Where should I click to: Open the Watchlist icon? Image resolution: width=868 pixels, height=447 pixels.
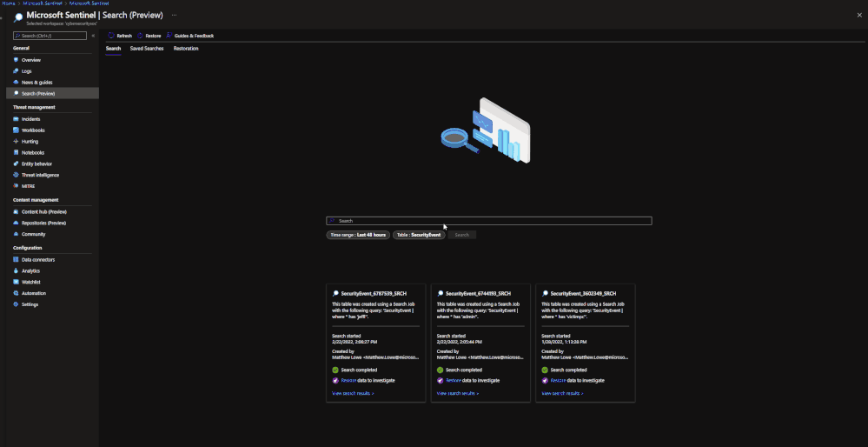click(16, 282)
